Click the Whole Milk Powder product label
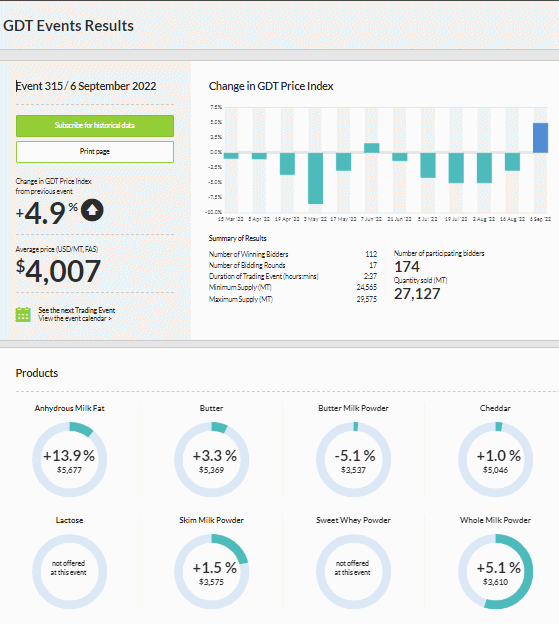The image size is (559, 624). click(x=495, y=520)
